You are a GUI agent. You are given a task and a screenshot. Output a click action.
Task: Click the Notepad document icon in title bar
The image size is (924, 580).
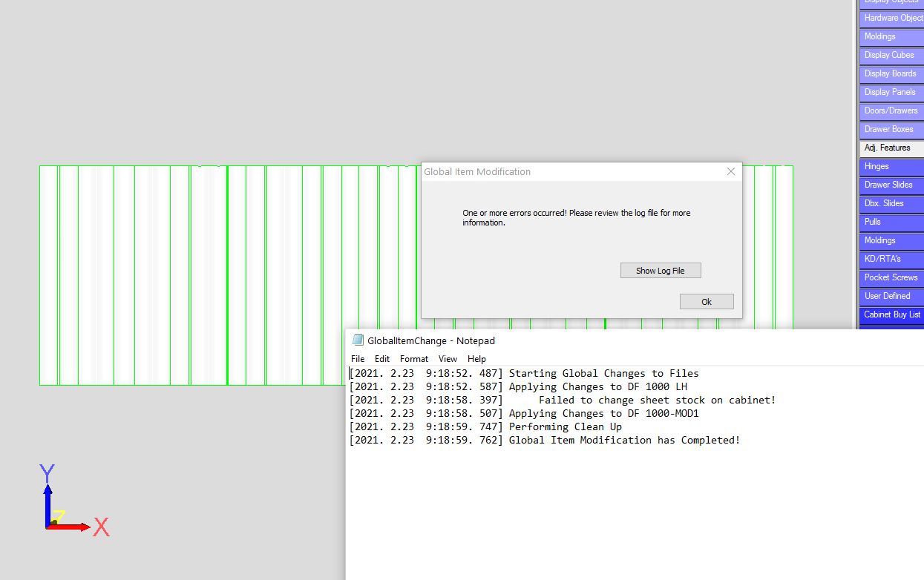point(358,340)
